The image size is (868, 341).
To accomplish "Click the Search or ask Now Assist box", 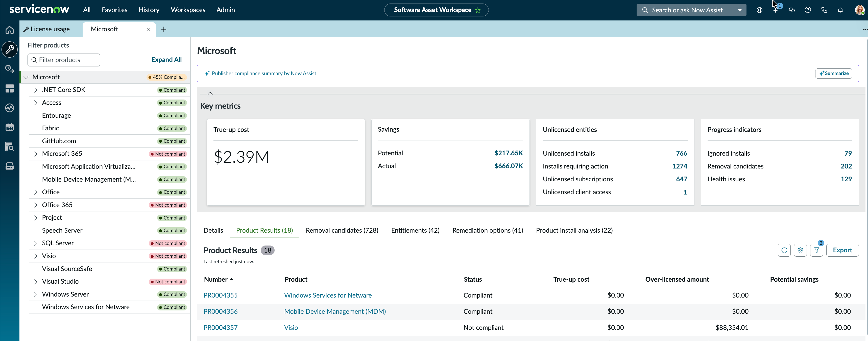I will point(685,10).
